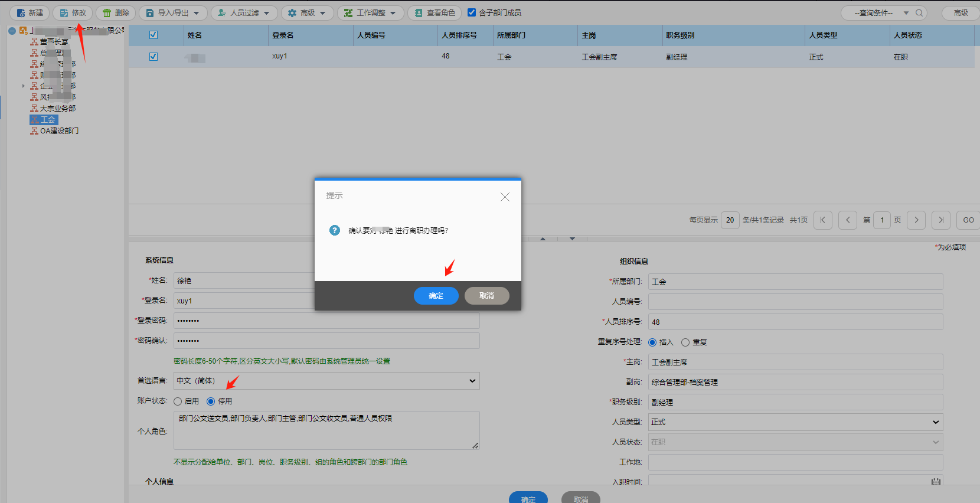Select 大宗业务部 in the department tree
Image resolution: width=980 pixels, height=503 pixels.
tap(58, 109)
